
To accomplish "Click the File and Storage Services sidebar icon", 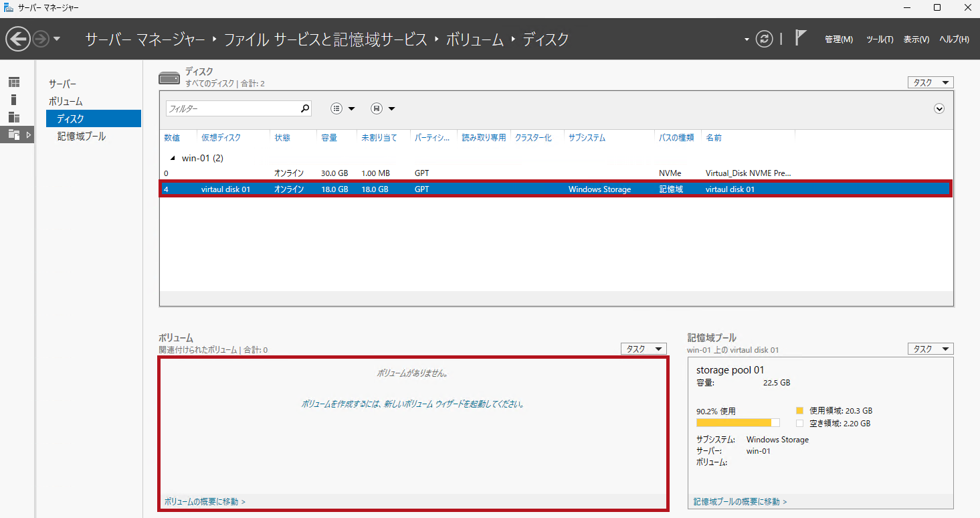I will click(14, 135).
